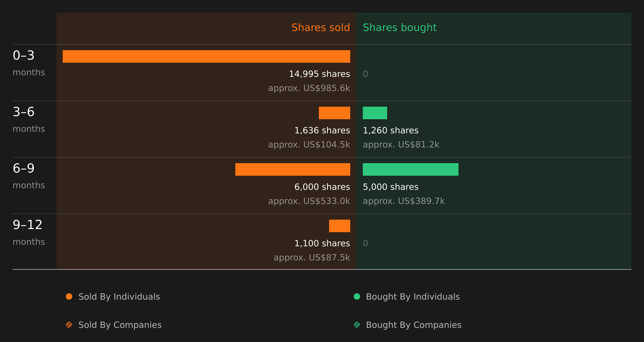The image size is (644, 342).
Task: Click the Shares sold column header
Action: tap(320, 27)
